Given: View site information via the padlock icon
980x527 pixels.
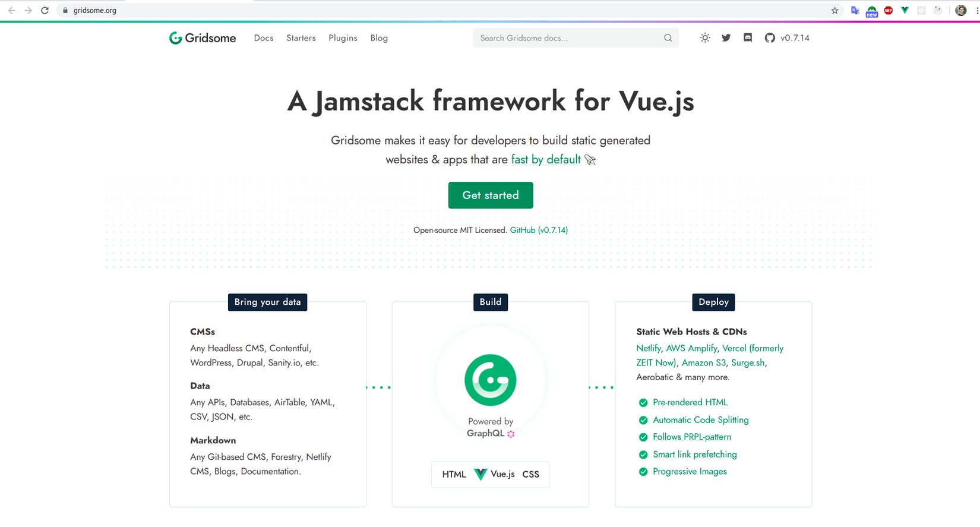Looking at the screenshot, I should (x=65, y=11).
